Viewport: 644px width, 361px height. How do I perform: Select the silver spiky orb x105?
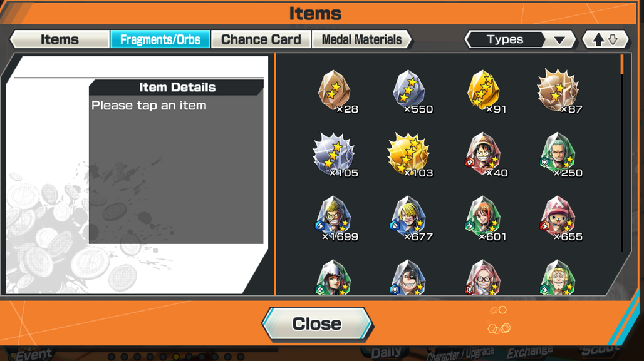click(x=335, y=155)
